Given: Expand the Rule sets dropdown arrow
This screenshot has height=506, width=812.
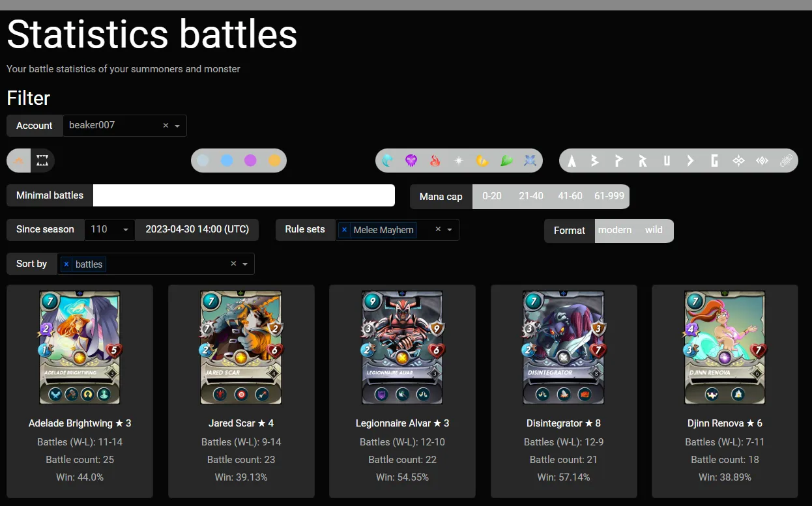Looking at the screenshot, I should pyautogui.click(x=450, y=229).
